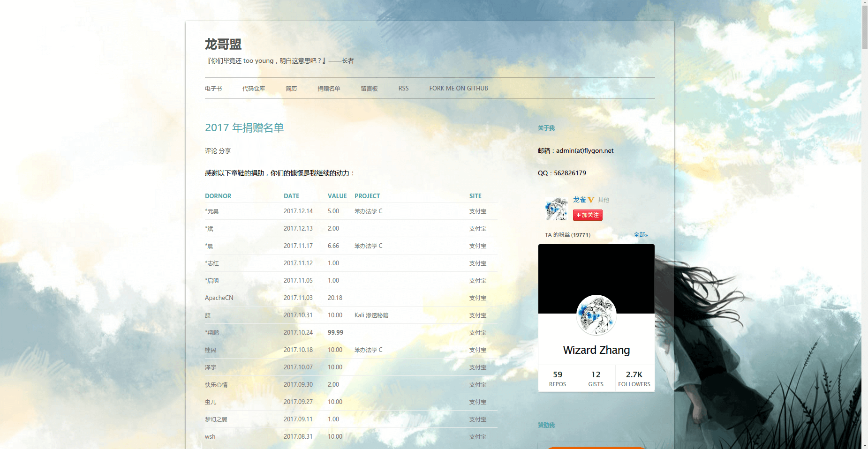The image size is (868, 449).
Task: Select the date 2017.10.24
Action: coord(298,332)
